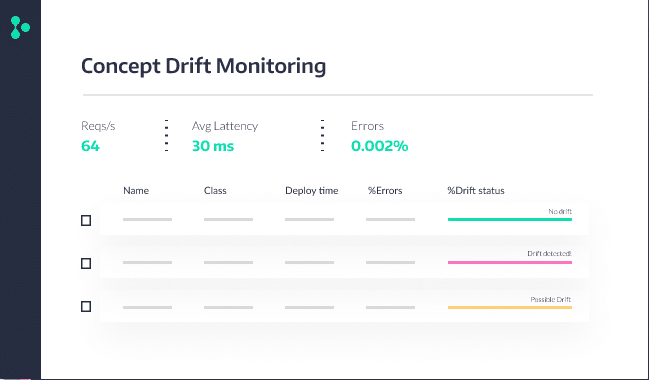Tick the checkbox for Drift detected row
649x380 pixels.
tap(86, 264)
